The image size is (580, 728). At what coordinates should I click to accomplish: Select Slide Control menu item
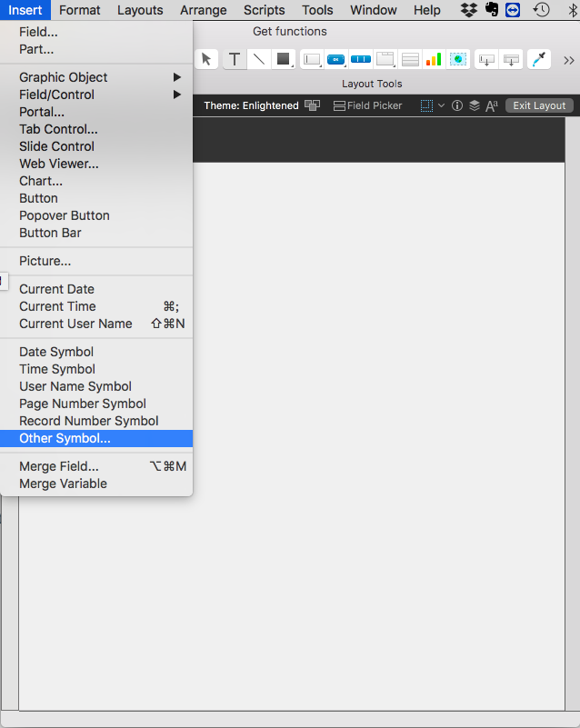click(96, 146)
